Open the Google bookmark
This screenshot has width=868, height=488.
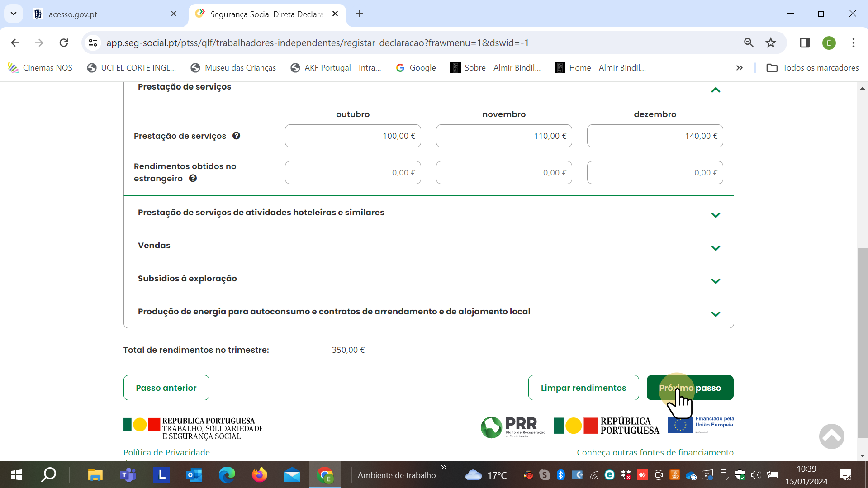point(416,67)
